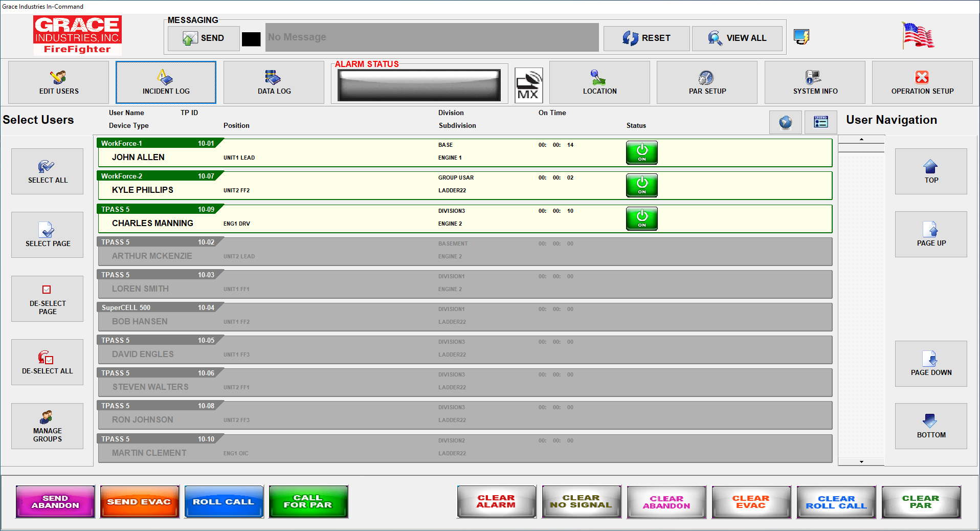
Task: De-select users on this page
Action: point(47,299)
